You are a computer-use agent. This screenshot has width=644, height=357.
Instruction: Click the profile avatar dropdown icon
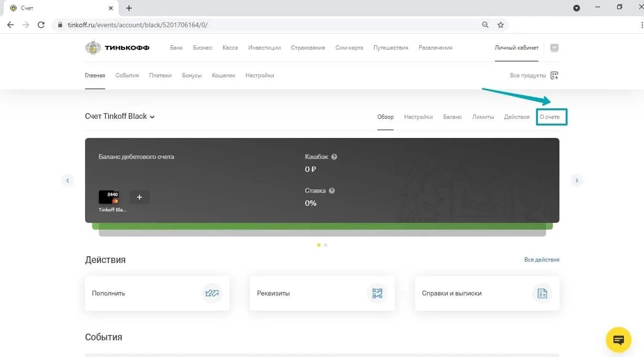pos(554,48)
